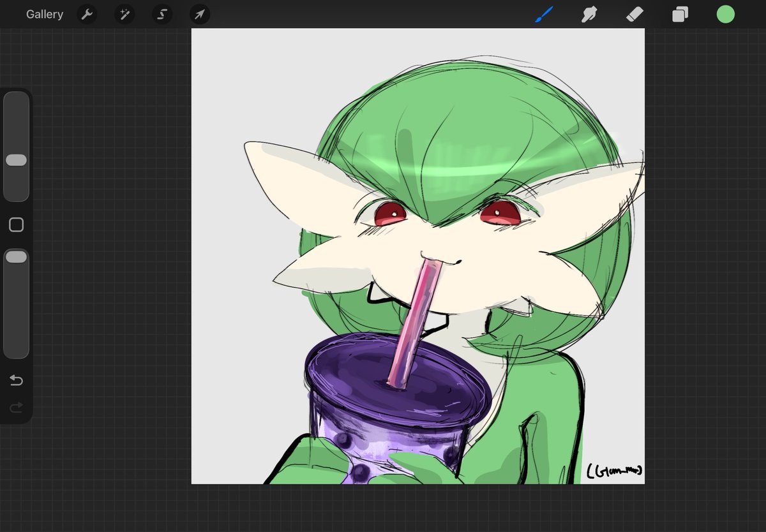Click the brush opacity slider handle

tap(16, 256)
